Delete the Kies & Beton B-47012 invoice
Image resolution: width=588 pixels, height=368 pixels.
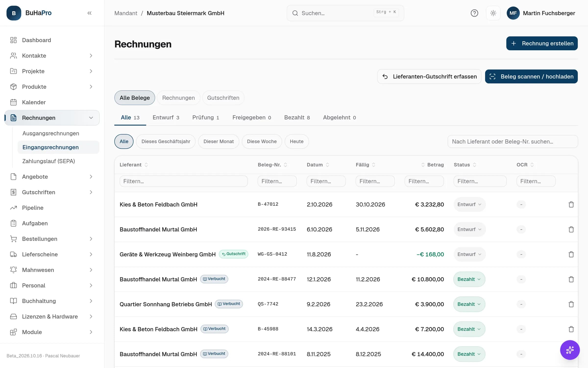pyautogui.click(x=571, y=204)
